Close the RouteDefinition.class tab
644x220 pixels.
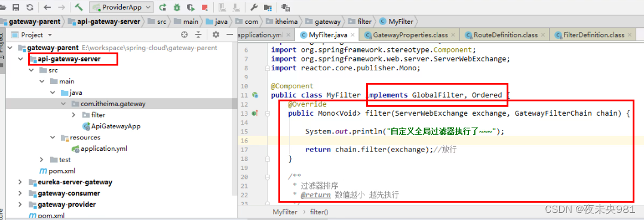pos(543,35)
